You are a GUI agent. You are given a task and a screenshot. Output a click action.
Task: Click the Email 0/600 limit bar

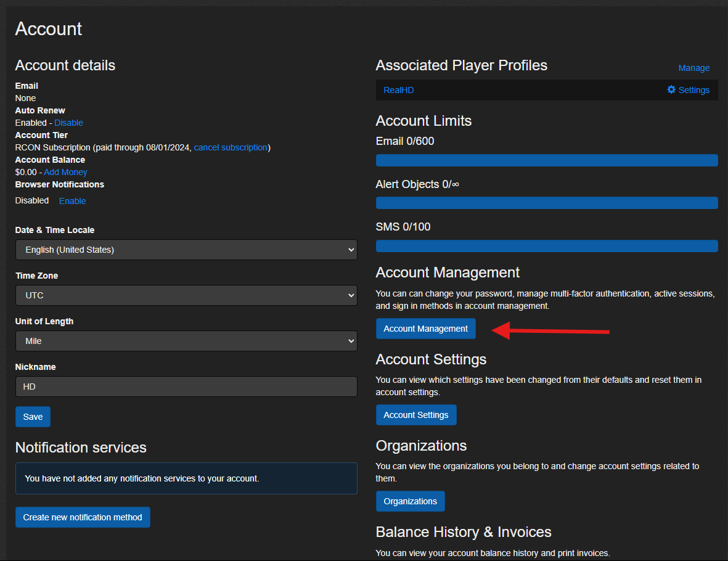coord(547,160)
